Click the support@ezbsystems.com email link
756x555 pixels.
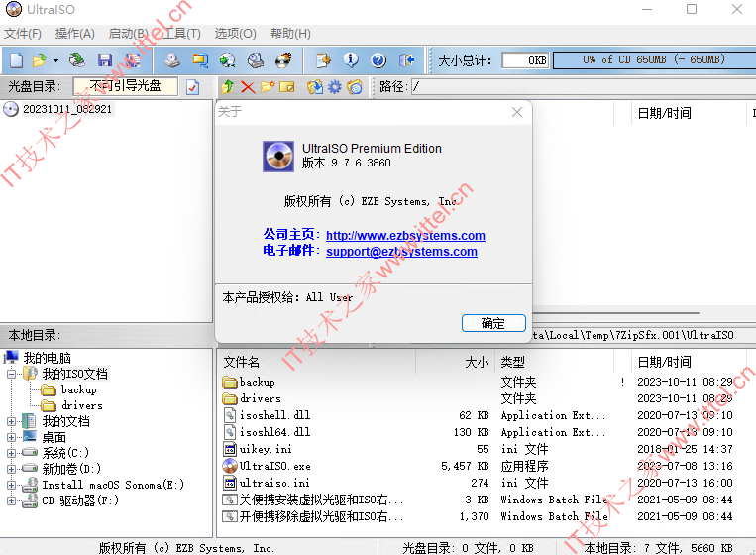click(401, 251)
